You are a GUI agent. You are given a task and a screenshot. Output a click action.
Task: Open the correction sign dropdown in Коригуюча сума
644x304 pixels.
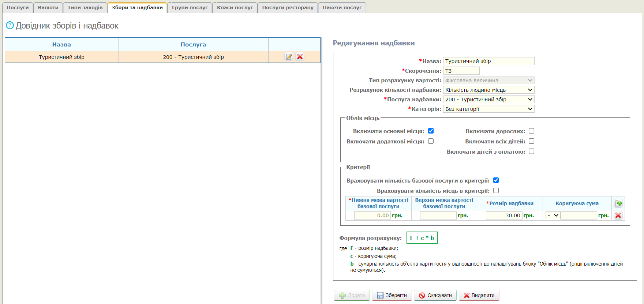tap(553, 215)
